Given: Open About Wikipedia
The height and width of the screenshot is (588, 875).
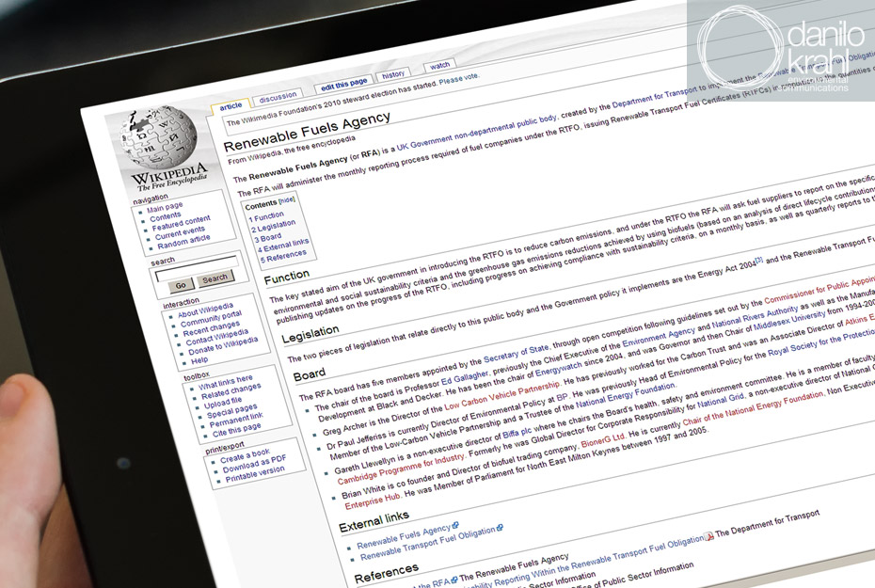Looking at the screenshot, I should 205,310.
